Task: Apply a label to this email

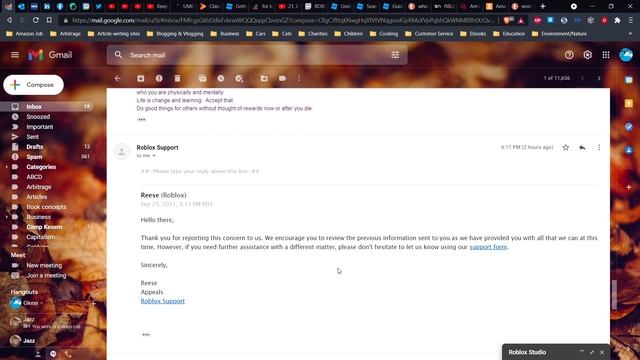Action: pyautogui.click(x=282, y=78)
